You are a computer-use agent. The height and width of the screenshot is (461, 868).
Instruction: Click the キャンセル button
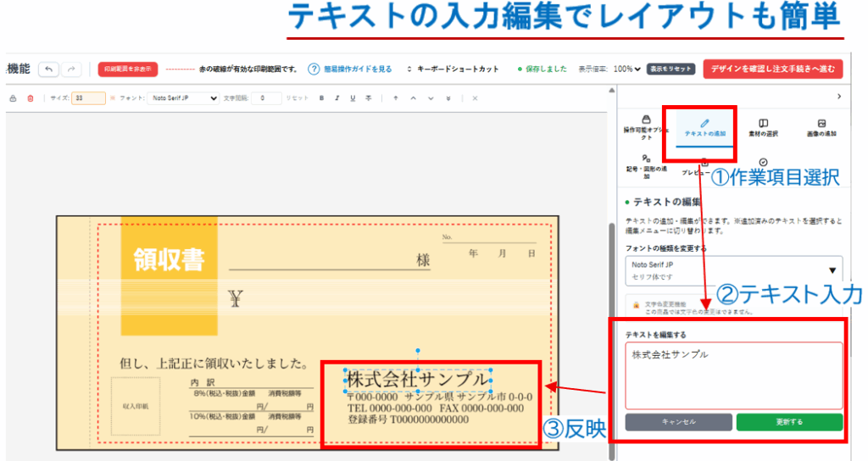pos(678,421)
